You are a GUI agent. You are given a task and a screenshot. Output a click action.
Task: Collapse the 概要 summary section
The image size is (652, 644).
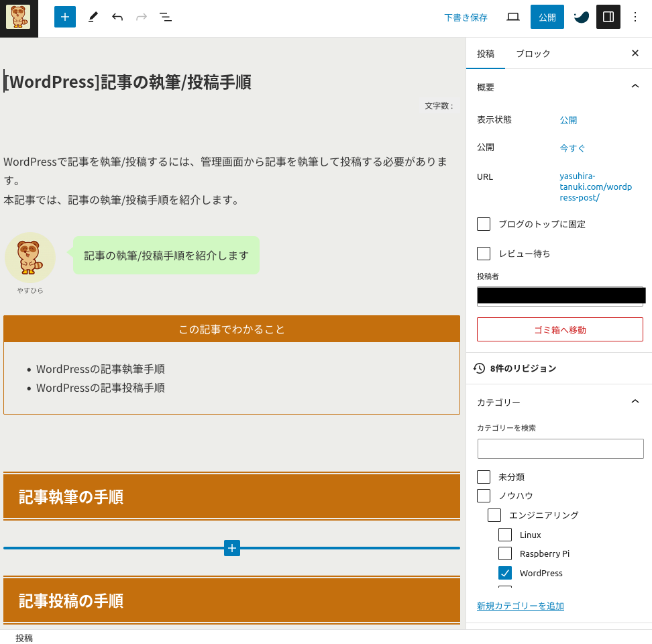559,87
